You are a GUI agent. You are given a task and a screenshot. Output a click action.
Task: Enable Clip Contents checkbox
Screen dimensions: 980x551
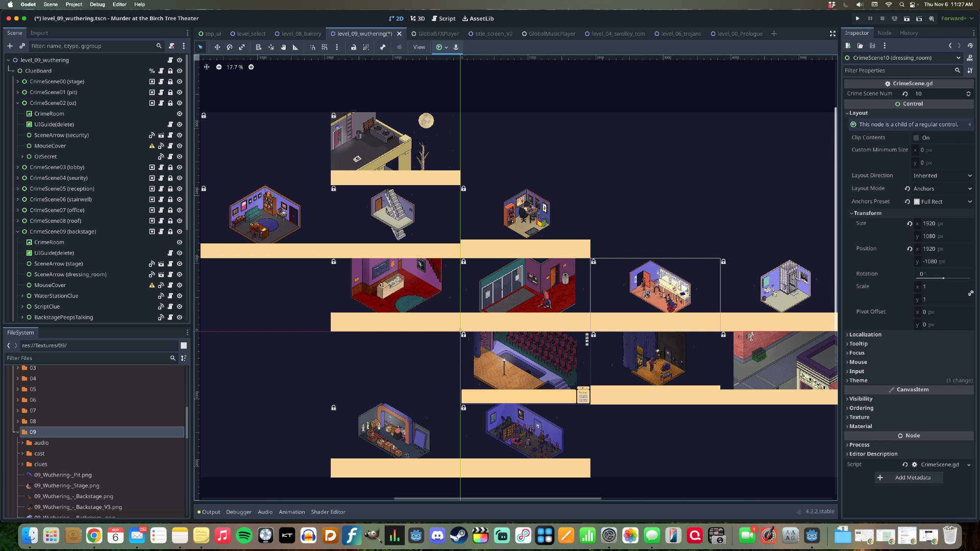pyautogui.click(x=916, y=138)
